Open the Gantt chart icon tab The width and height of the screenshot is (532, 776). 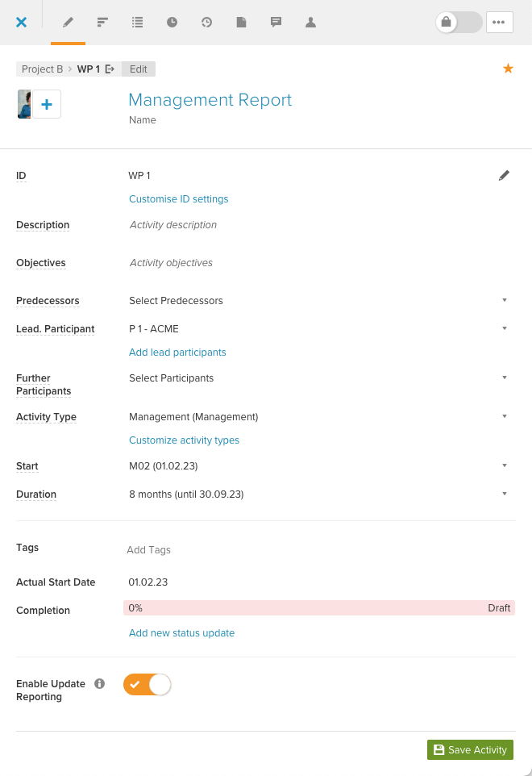102,23
